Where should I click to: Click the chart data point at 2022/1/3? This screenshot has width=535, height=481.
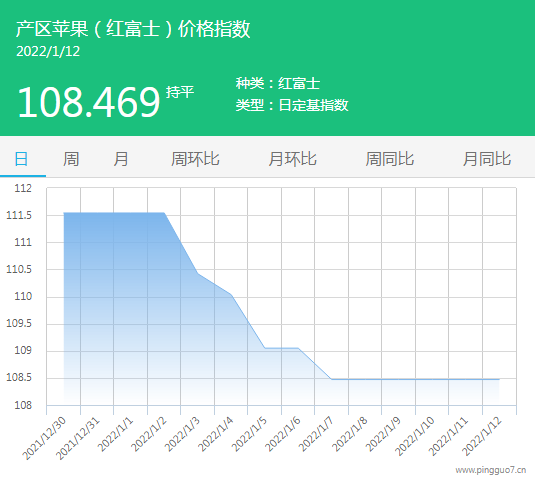click(x=198, y=273)
